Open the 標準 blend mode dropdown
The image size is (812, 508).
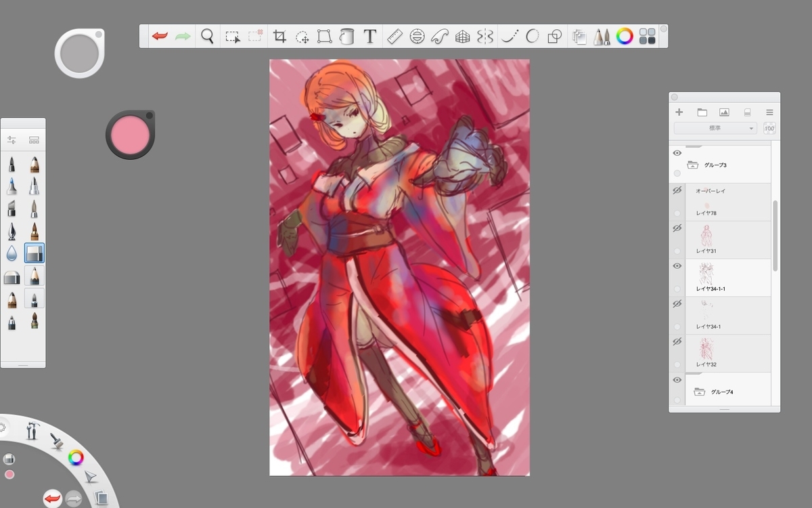click(715, 129)
